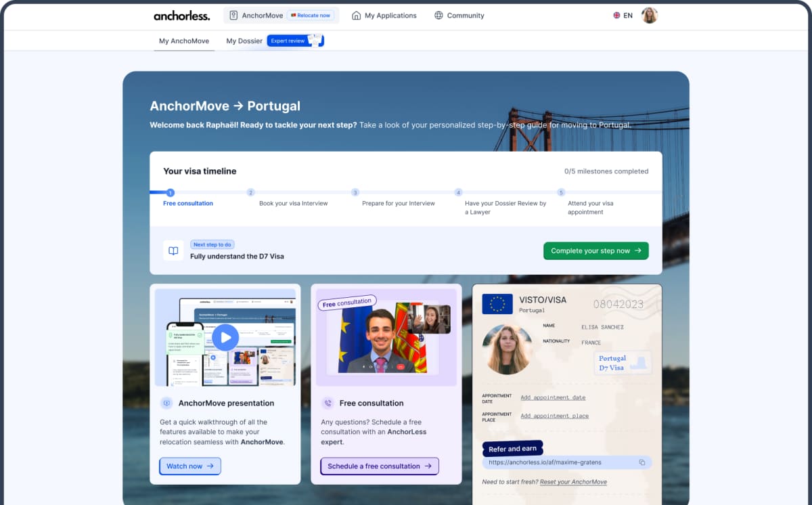812x505 pixels.
Task: Click the Relocate now badge
Action: [x=311, y=16]
